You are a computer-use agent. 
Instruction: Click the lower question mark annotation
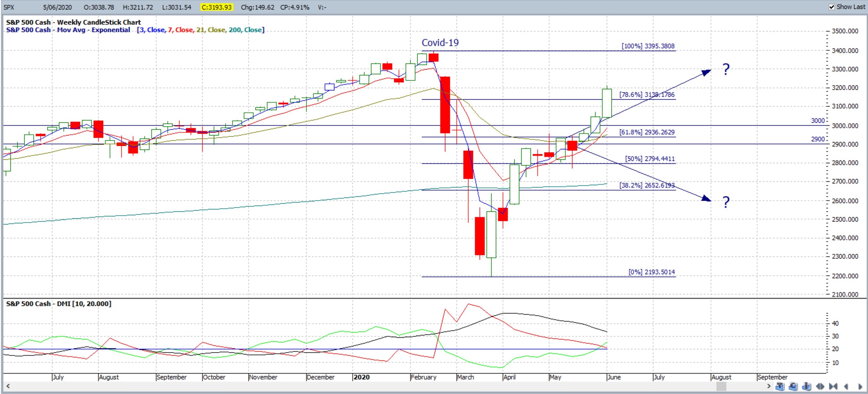tap(726, 202)
